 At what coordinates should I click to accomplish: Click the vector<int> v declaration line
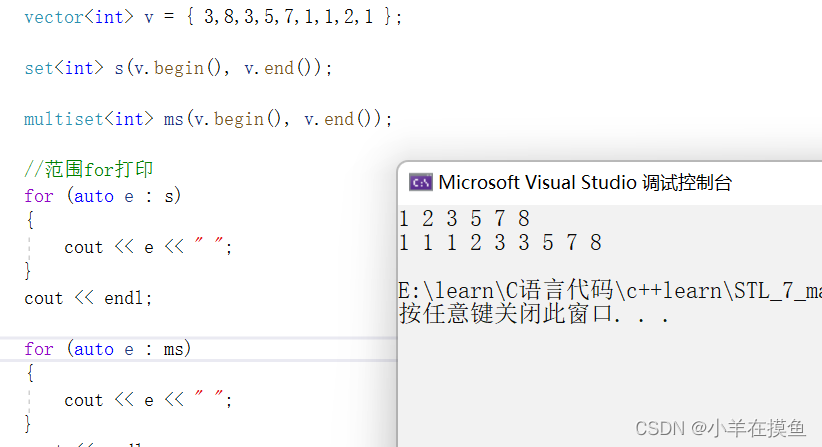click(213, 17)
